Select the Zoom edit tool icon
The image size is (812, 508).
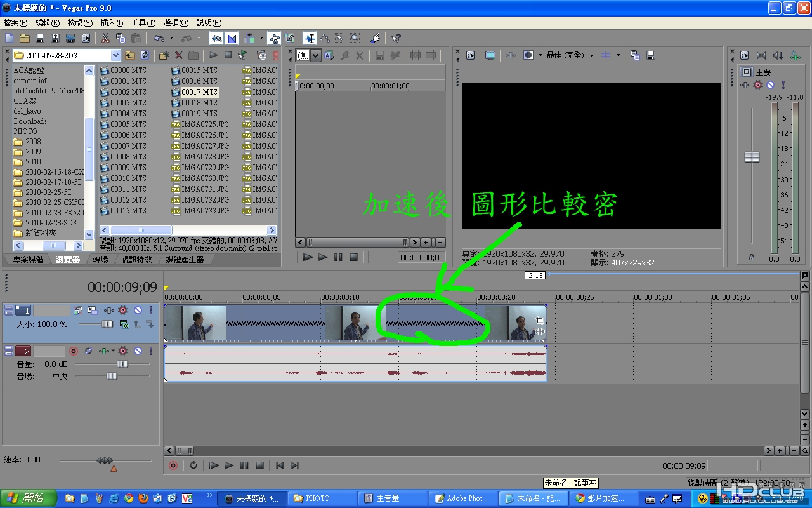pos(355,38)
